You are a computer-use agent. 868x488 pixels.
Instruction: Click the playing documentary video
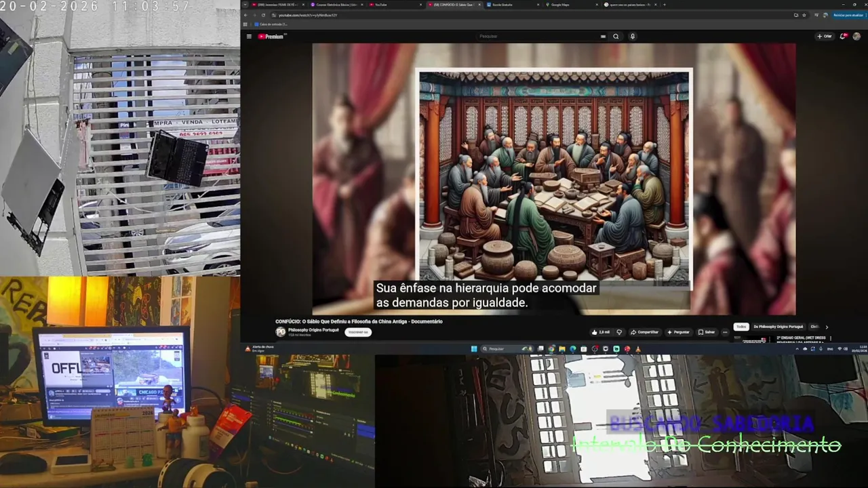click(x=554, y=179)
